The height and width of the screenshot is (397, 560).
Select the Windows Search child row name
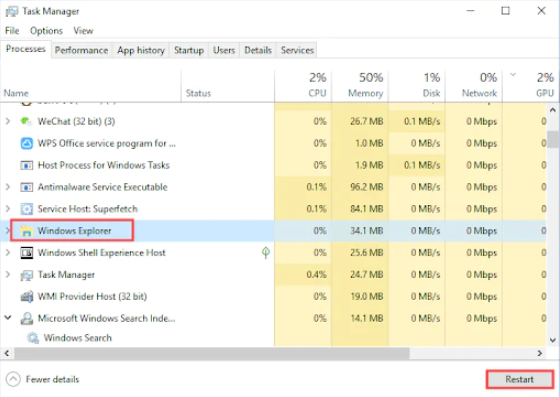pyautogui.click(x=78, y=338)
